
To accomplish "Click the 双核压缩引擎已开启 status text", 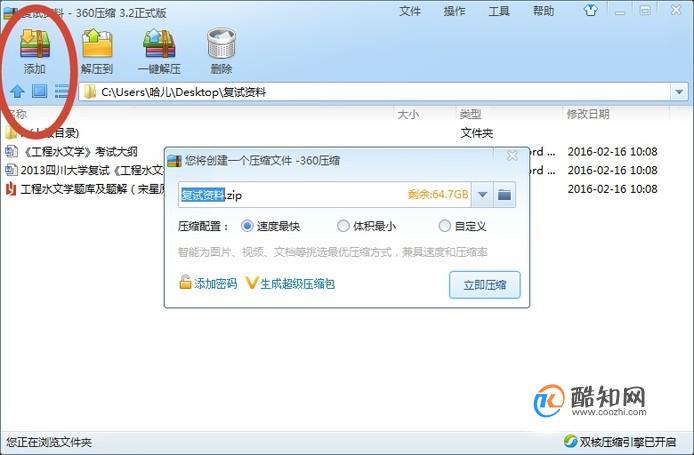I will pos(627,441).
